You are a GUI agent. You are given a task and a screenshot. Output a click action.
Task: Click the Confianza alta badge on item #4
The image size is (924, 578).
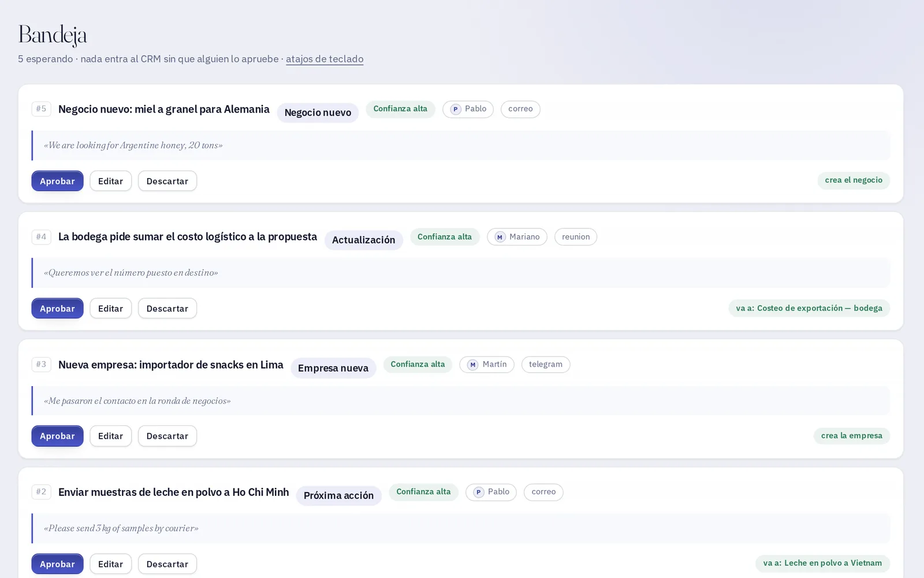point(445,237)
